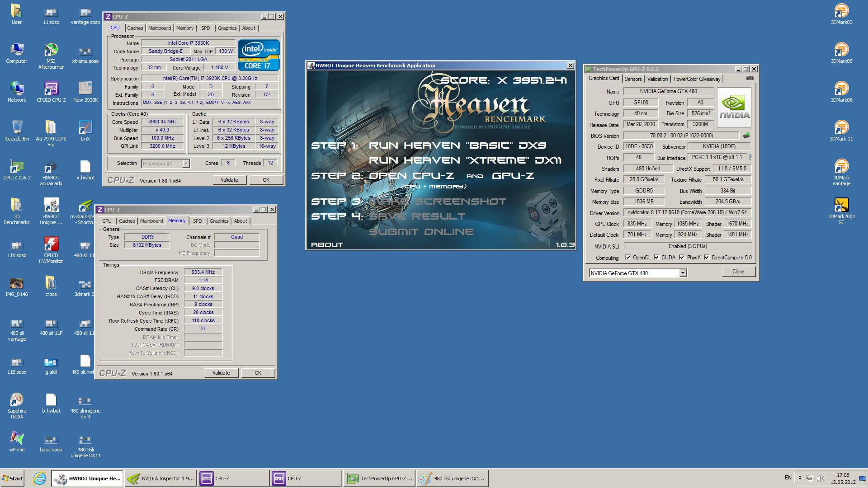The height and width of the screenshot is (488, 868).
Task: Switch to 480 3sli unigene DX11 taskbar item
Action: pos(452,478)
